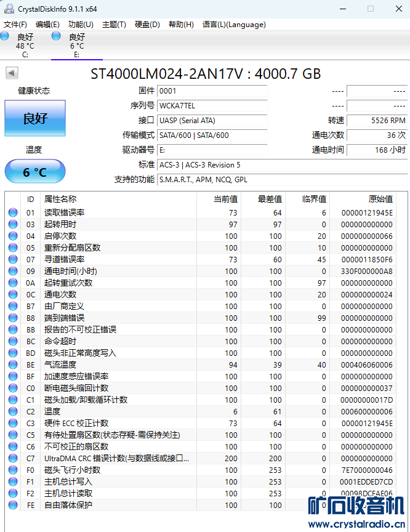Image resolution: width=410 pixels, height=532 pixels.
Task: Click the serial number field WCKA7TEL
Action: point(212,106)
